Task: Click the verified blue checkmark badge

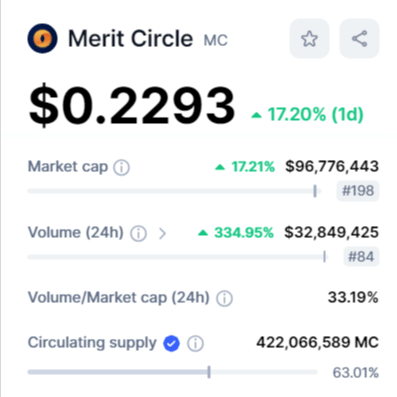Action: click(172, 343)
